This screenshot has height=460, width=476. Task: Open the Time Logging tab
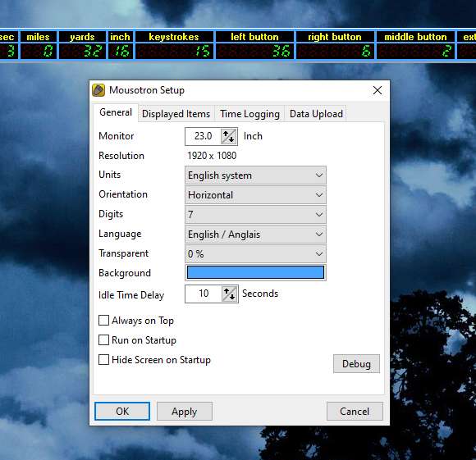(x=249, y=114)
